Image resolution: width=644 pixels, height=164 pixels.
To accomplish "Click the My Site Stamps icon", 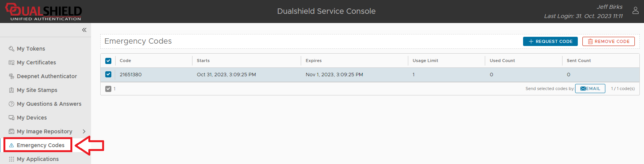I will 11,90.
